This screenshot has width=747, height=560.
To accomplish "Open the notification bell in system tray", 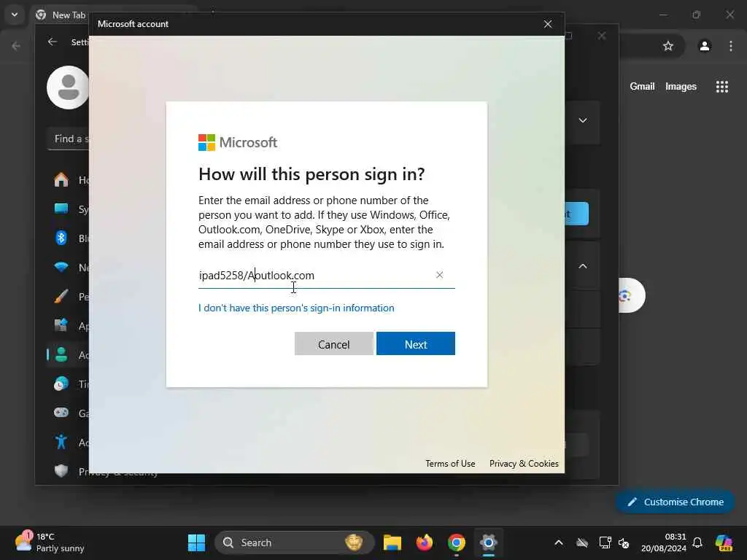I will pyautogui.click(x=697, y=542).
